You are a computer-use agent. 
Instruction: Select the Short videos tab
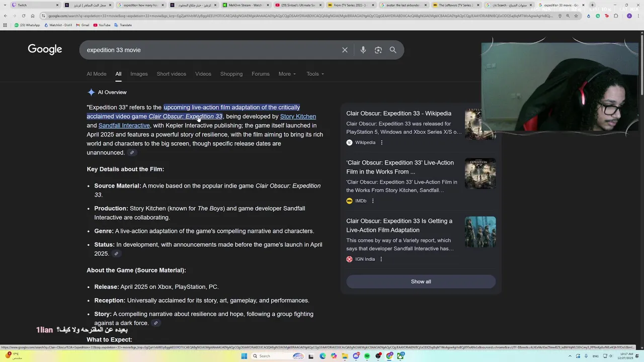171,74
